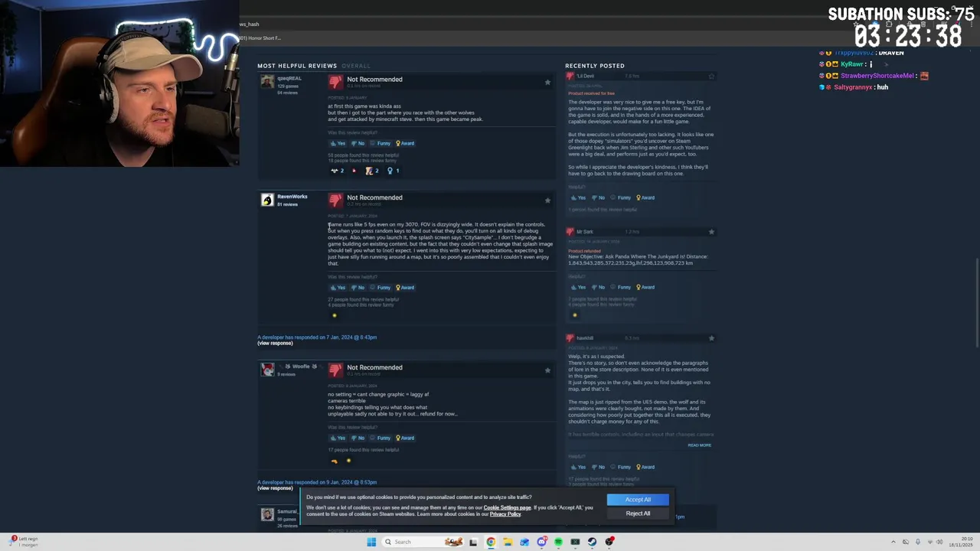Open File Explorer from the taskbar
Image resolution: width=980 pixels, height=551 pixels.
(x=508, y=542)
